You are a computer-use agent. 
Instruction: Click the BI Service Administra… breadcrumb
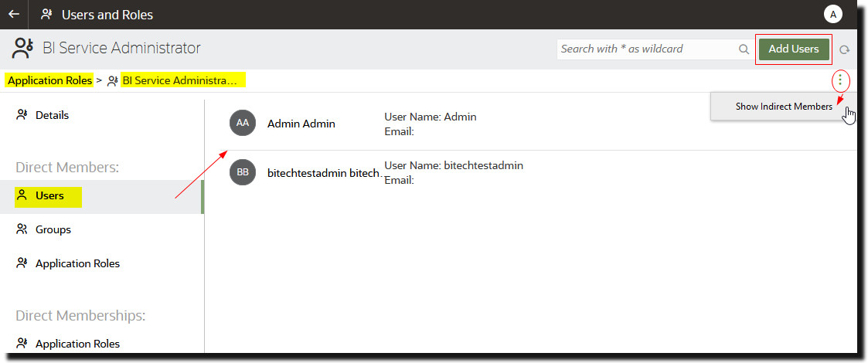tap(179, 81)
